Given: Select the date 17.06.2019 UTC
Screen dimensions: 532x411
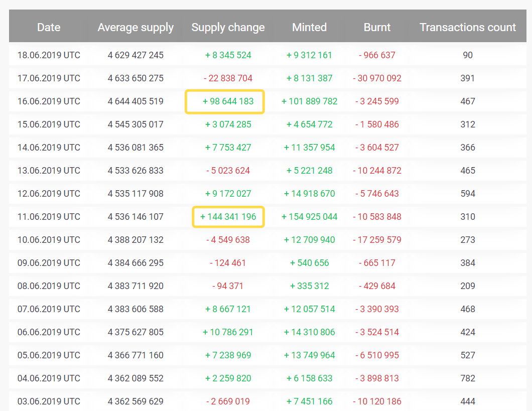Looking at the screenshot, I should 49,78.
